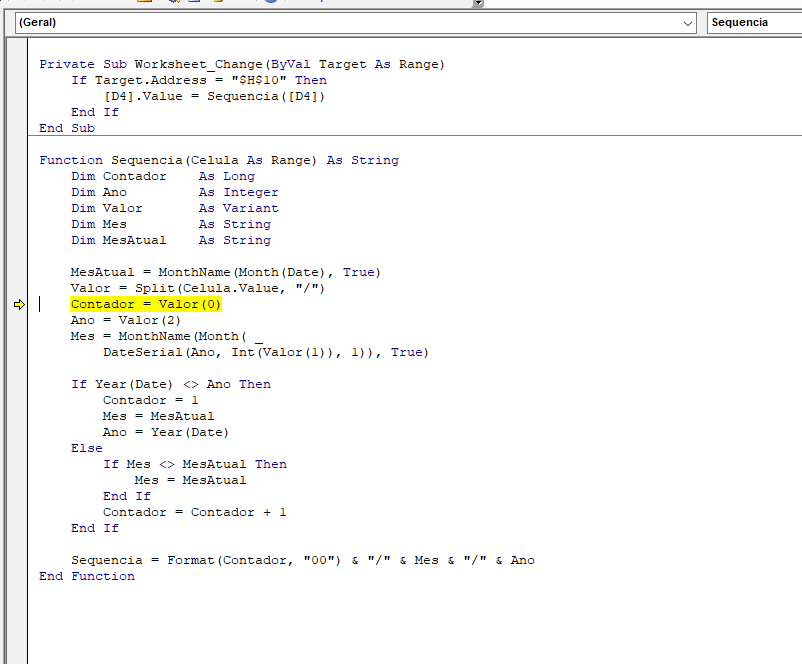Click the Sequencia = Format(Contador, "00") line
The image size is (802, 664).
coord(303,560)
